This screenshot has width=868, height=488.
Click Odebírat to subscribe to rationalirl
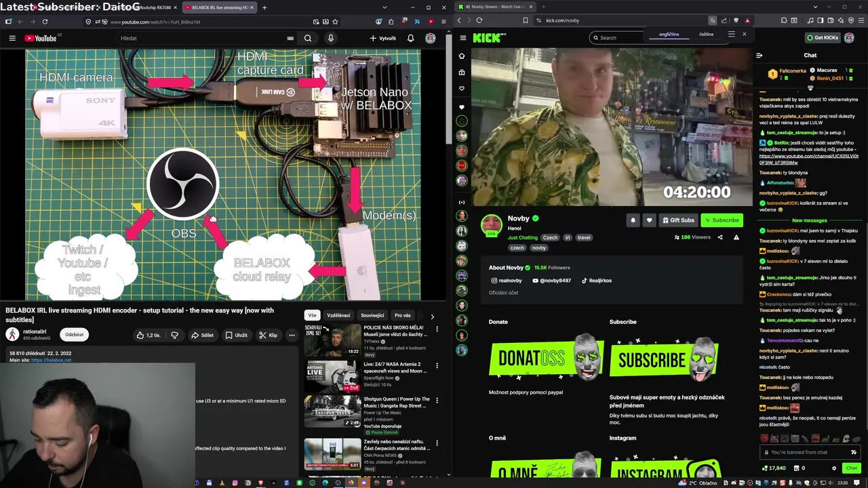click(x=75, y=334)
